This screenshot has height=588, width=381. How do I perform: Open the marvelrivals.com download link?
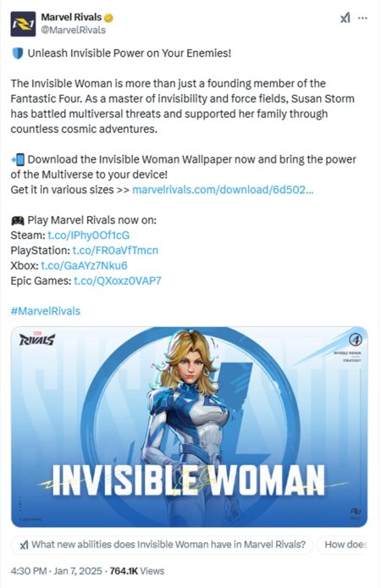[x=223, y=190]
